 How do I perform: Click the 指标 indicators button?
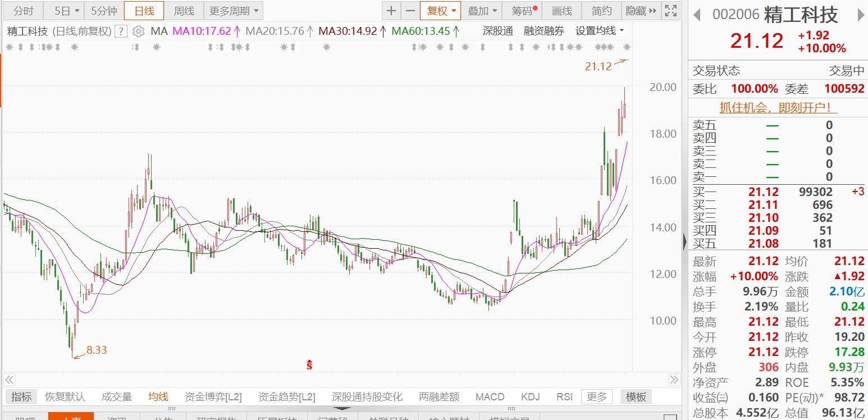[21, 397]
